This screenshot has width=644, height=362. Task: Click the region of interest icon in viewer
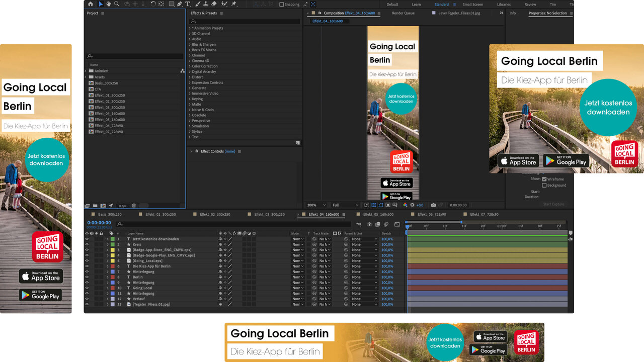coord(388,205)
